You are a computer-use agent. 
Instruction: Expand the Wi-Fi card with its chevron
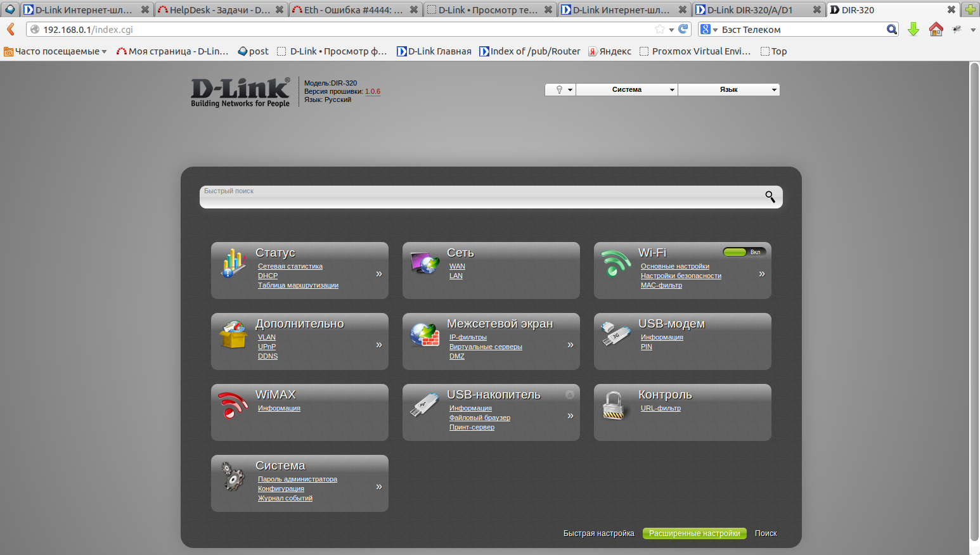click(x=762, y=274)
